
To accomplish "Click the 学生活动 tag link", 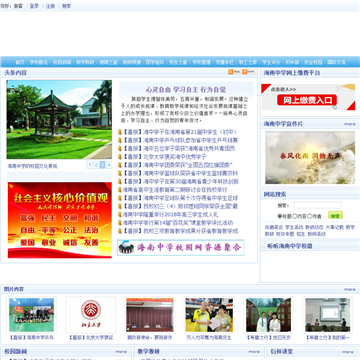I will point(294,227).
